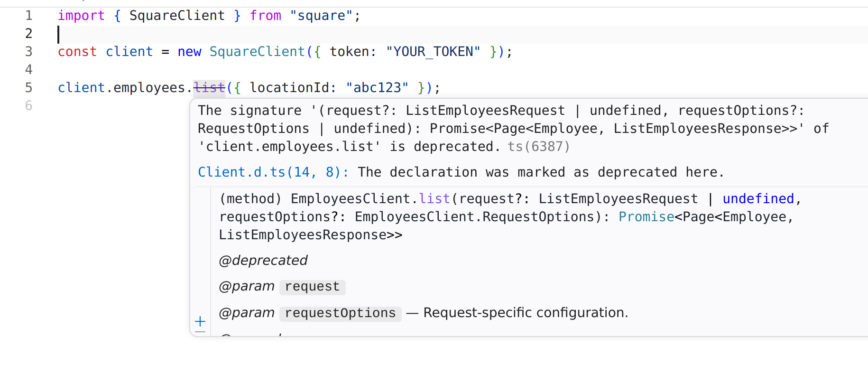Click the purple list in EmployeesClient.list
The image size is (868, 375).
tap(434, 199)
